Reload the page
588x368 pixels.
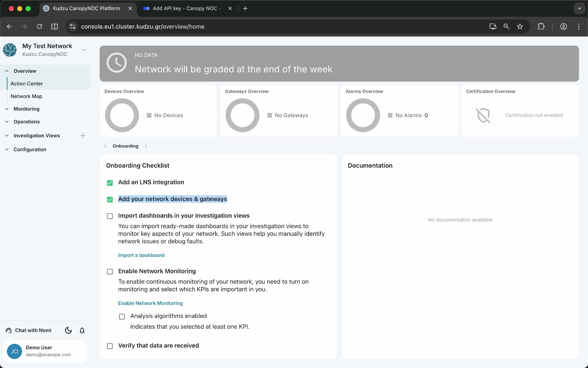point(39,27)
